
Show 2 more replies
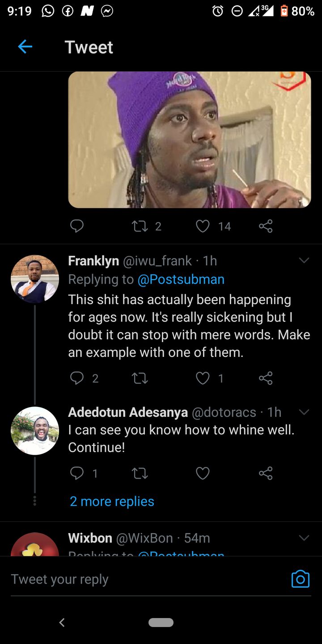112,501
